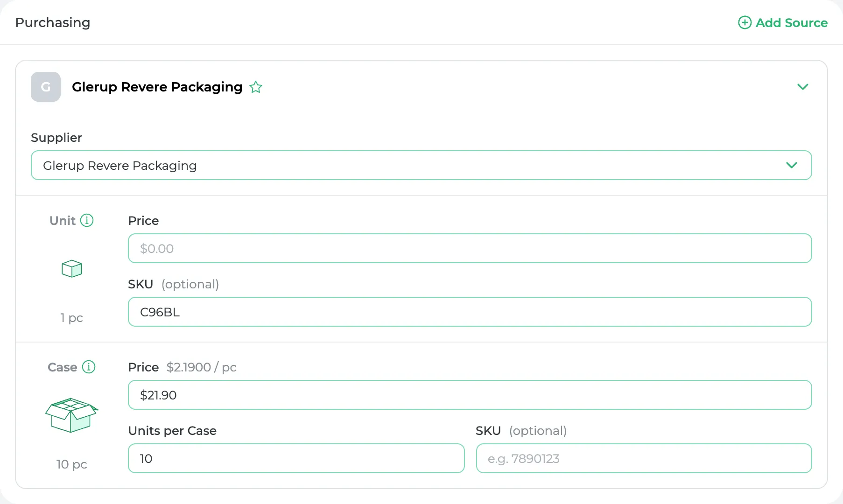This screenshot has height=504, width=843.
Task: Open the Supplier dropdown
Action: [x=421, y=165]
